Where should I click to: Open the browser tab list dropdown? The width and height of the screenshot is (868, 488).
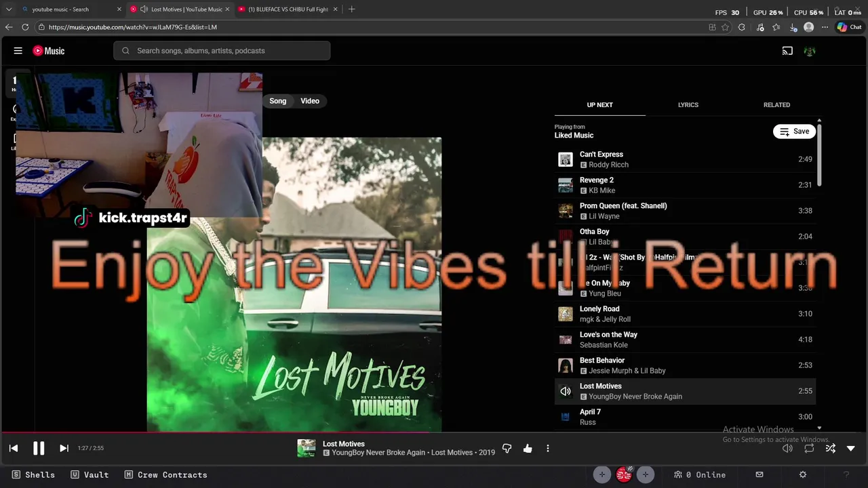pos(9,9)
